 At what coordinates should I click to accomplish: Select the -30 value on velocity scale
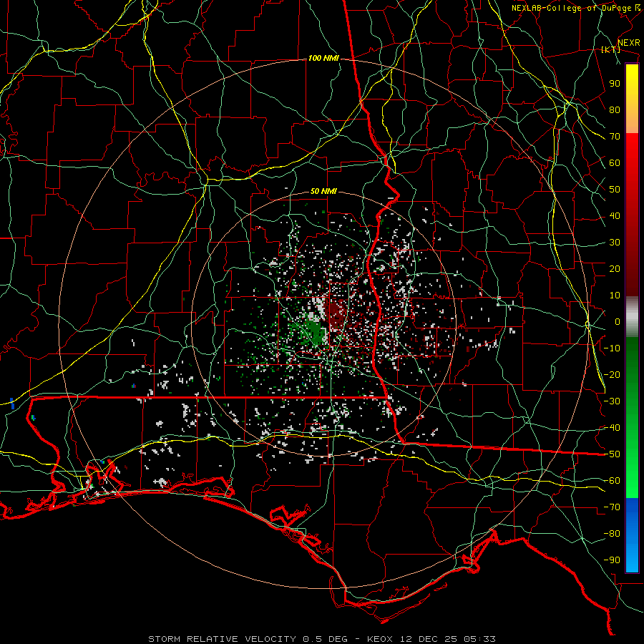pyautogui.click(x=612, y=401)
